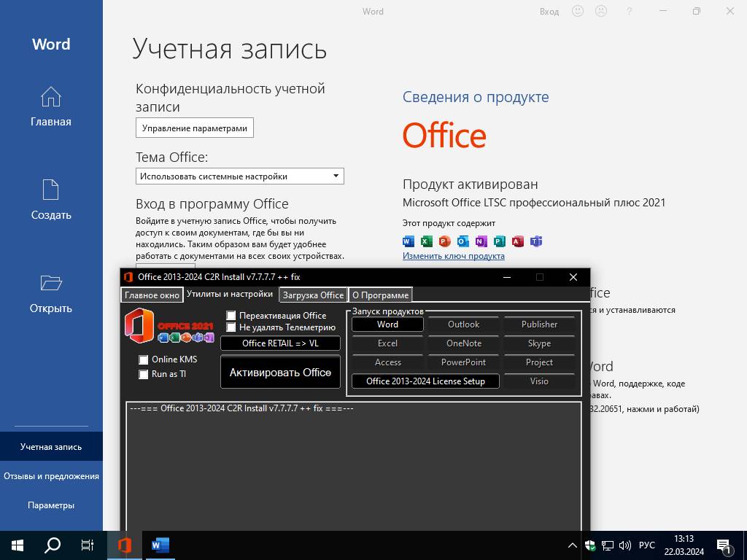747x560 pixels.
Task: Click the Publisher launch button
Action: tap(539, 324)
